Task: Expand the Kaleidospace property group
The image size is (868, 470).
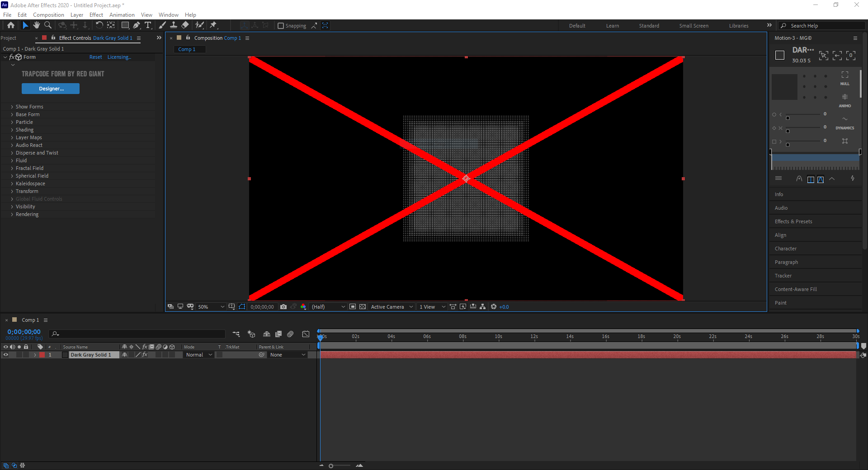Action: (x=12, y=183)
